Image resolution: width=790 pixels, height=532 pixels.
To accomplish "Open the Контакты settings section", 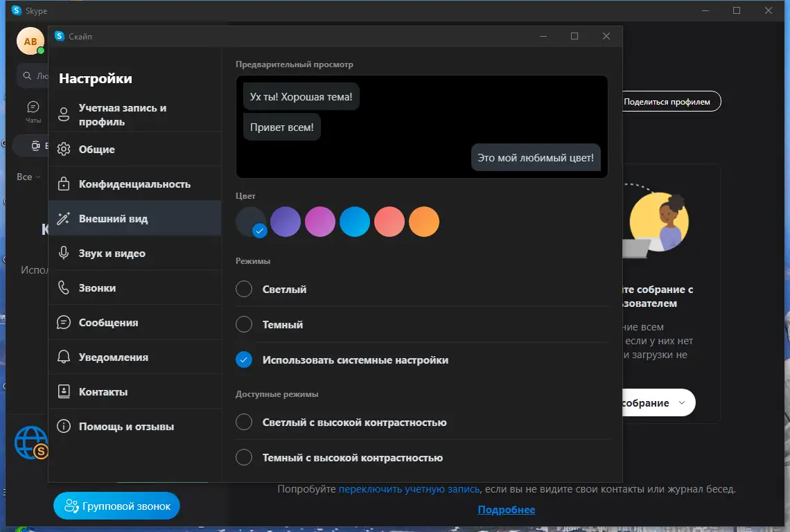I will point(135,391).
